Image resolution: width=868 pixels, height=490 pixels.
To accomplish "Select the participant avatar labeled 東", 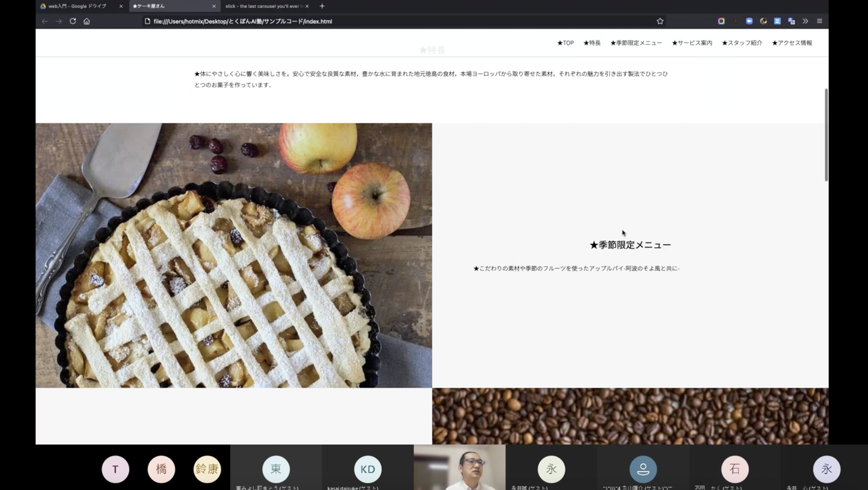I will pyautogui.click(x=276, y=469).
